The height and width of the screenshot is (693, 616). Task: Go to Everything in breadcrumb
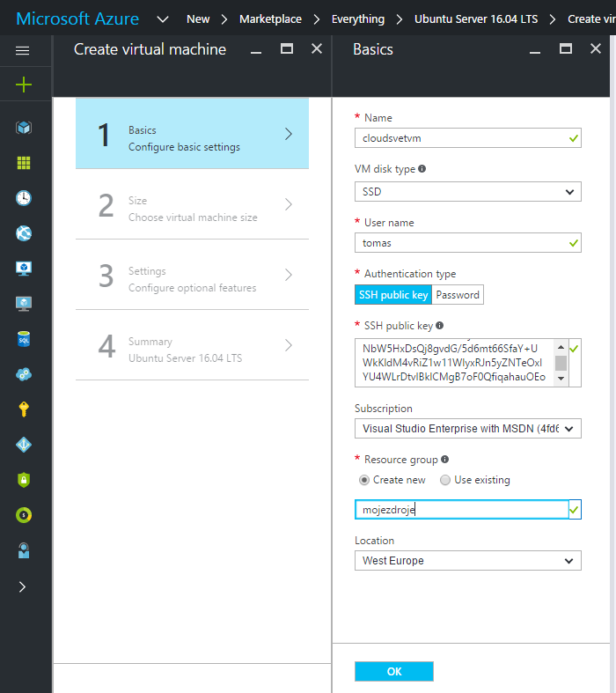click(357, 19)
